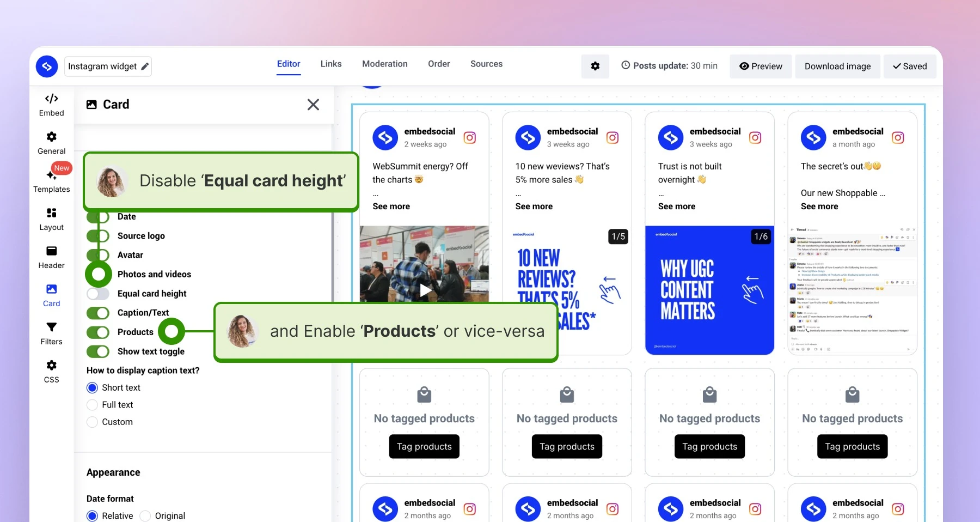The height and width of the screenshot is (522, 980).
Task: Select Custom caption option
Action: (93, 422)
